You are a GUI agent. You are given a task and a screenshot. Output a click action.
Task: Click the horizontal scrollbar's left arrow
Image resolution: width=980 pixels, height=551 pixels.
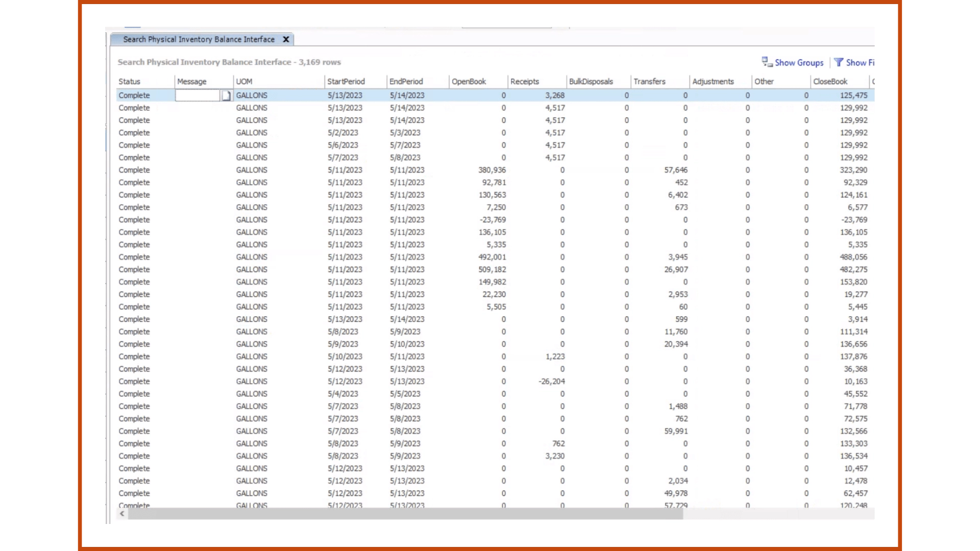pos(122,514)
